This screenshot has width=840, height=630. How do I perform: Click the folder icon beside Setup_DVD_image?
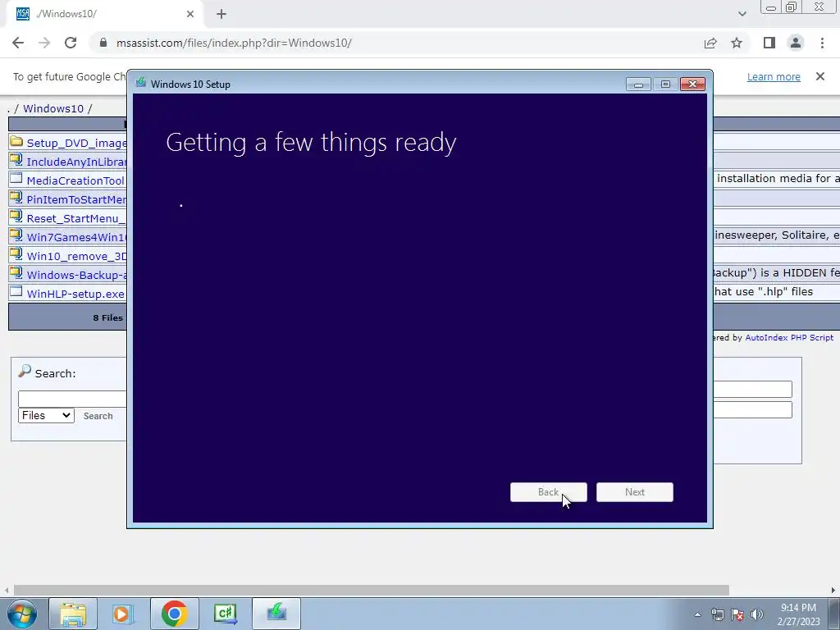pyautogui.click(x=16, y=141)
